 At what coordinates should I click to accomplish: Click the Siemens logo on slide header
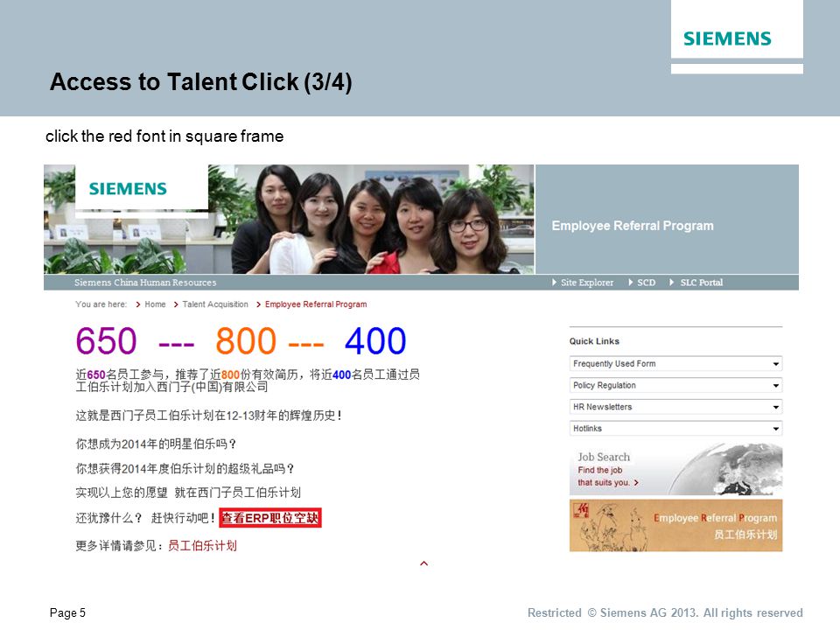point(727,38)
